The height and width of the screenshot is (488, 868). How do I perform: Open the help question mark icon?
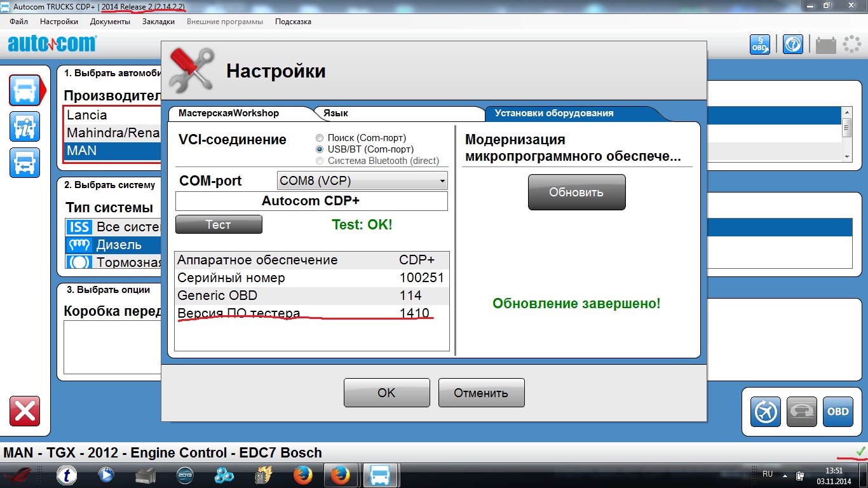click(792, 44)
